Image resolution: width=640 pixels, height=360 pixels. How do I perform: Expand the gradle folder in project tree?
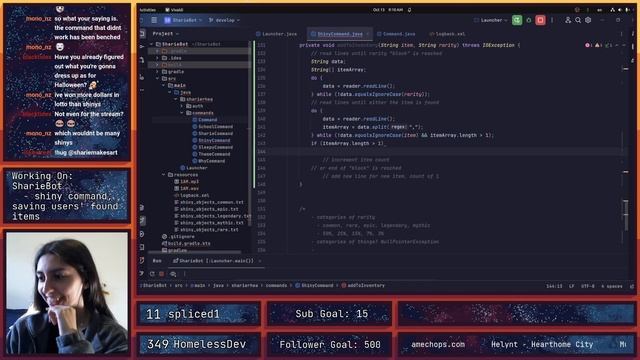[x=158, y=72]
